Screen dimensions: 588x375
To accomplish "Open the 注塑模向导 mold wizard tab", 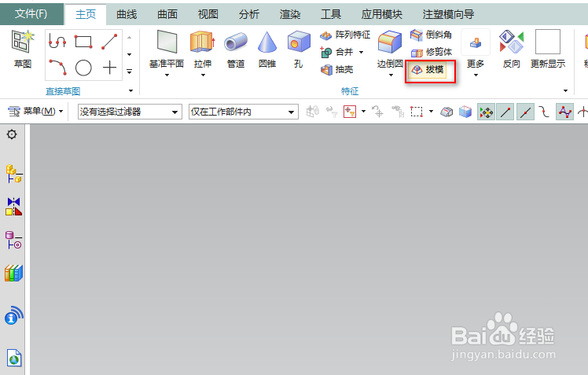I will [x=448, y=14].
